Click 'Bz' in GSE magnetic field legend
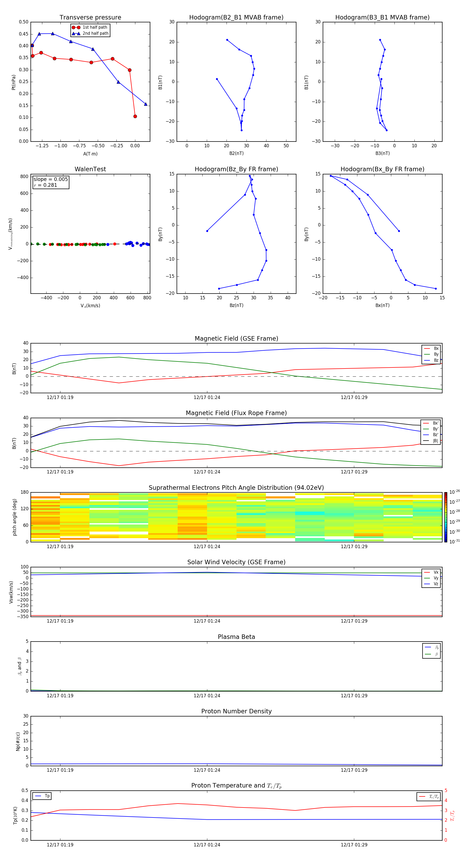The width and height of the screenshot is (473, 868). [x=436, y=361]
